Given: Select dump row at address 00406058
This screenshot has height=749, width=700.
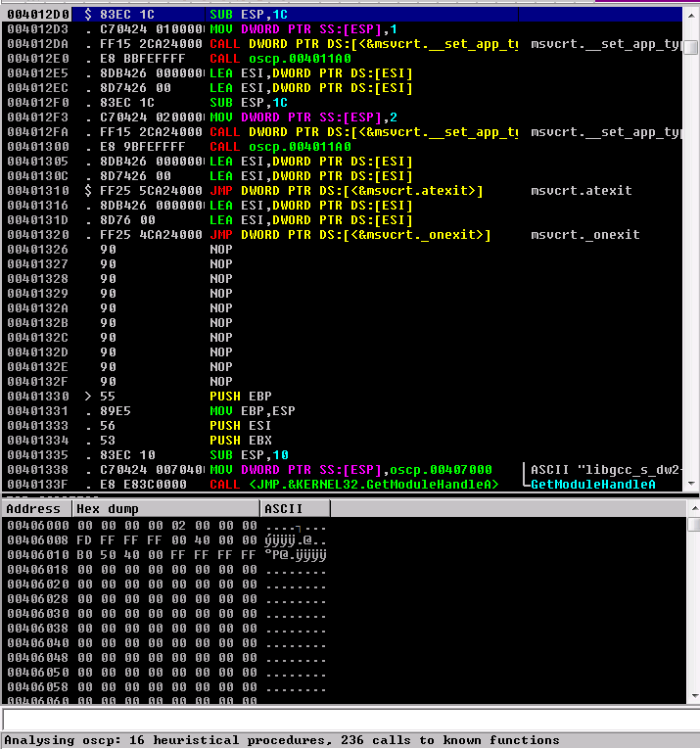Looking at the screenshot, I should tap(344, 687).
